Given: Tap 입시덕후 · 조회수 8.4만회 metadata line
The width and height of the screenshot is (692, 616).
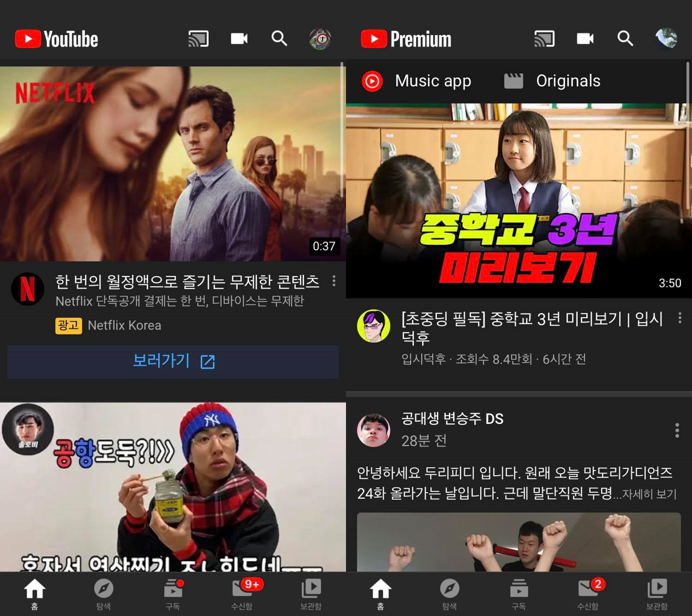Looking at the screenshot, I should [494, 359].
